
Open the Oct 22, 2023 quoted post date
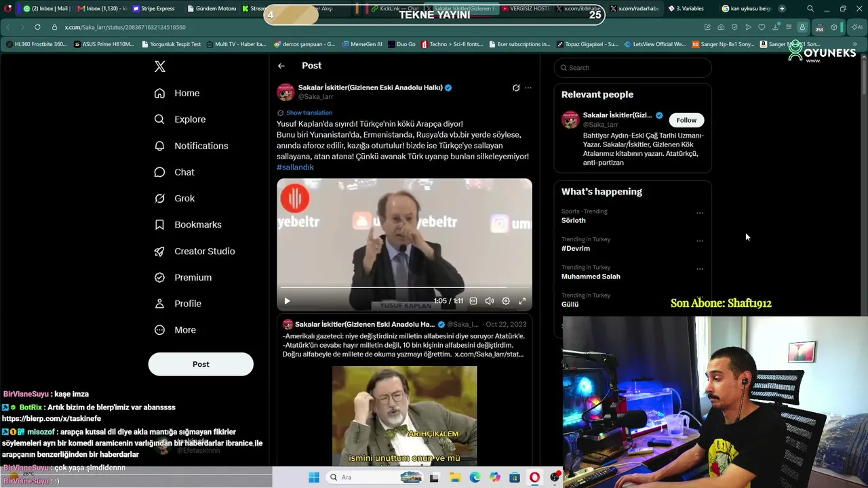point(506,325)
